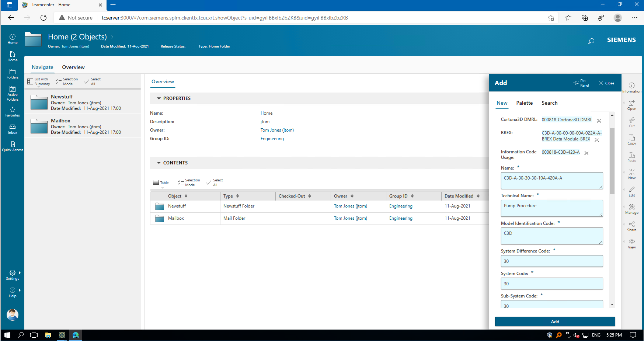Open the List with Summary view dropdown
This screenshot has height=341, width=644.
coord(39,82)
